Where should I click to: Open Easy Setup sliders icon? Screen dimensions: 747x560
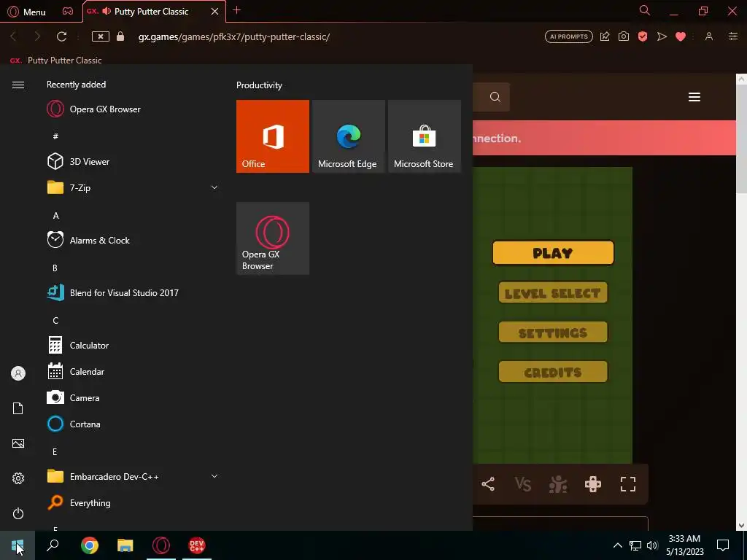point(733,36)
